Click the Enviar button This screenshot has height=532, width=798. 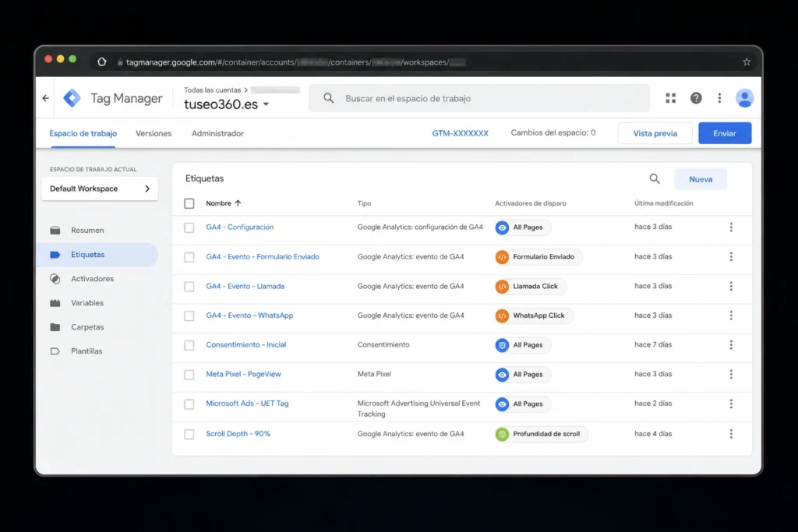pos(725,133)
